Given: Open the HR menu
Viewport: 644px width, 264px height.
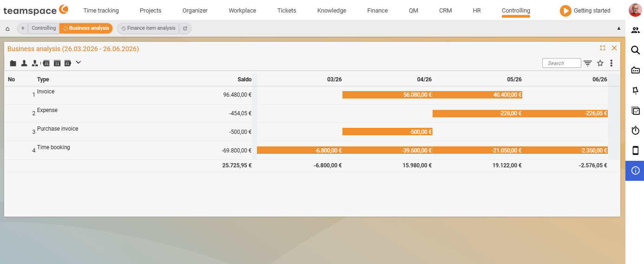Looking at the screenshot, I should [x=477, y=10].
